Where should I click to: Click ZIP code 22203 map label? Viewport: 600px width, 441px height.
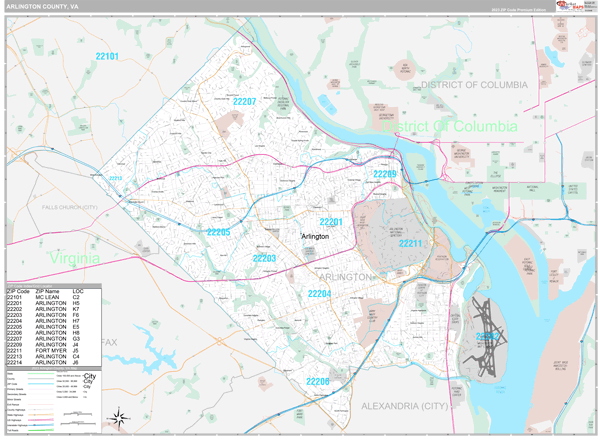(264, 258)
